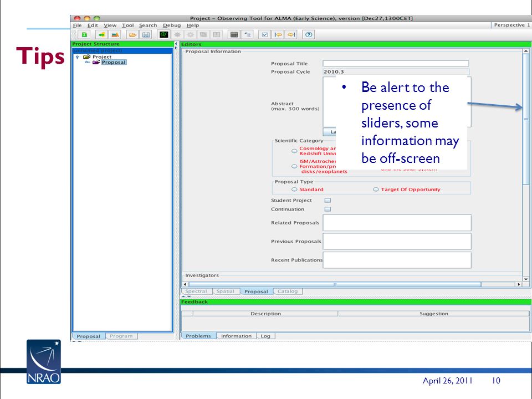Open the Edit menu

pos(93,25)
